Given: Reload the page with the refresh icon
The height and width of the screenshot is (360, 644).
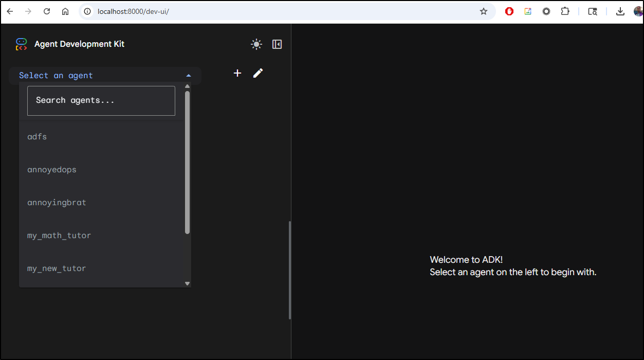Looking at the screenshot, I should pyautogui.click(x=47, y=11).
